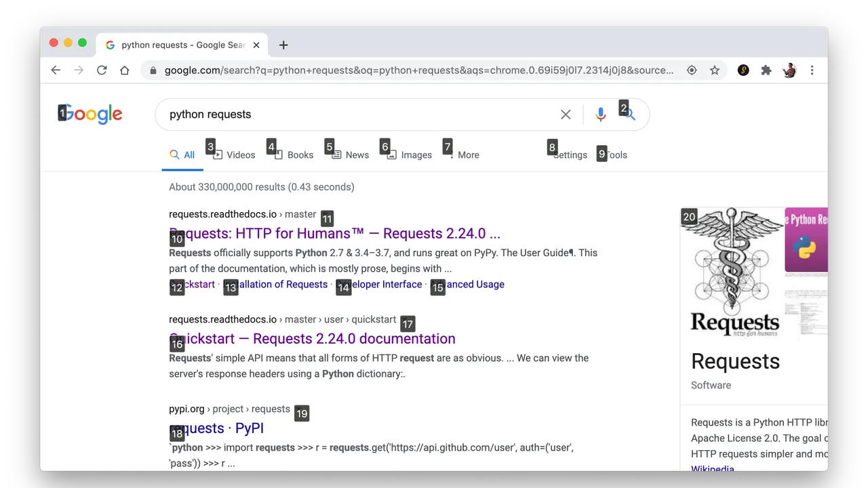Open the dark circular S extension icon
This screenshot has height=488, width=868.
tap(743, 70)
